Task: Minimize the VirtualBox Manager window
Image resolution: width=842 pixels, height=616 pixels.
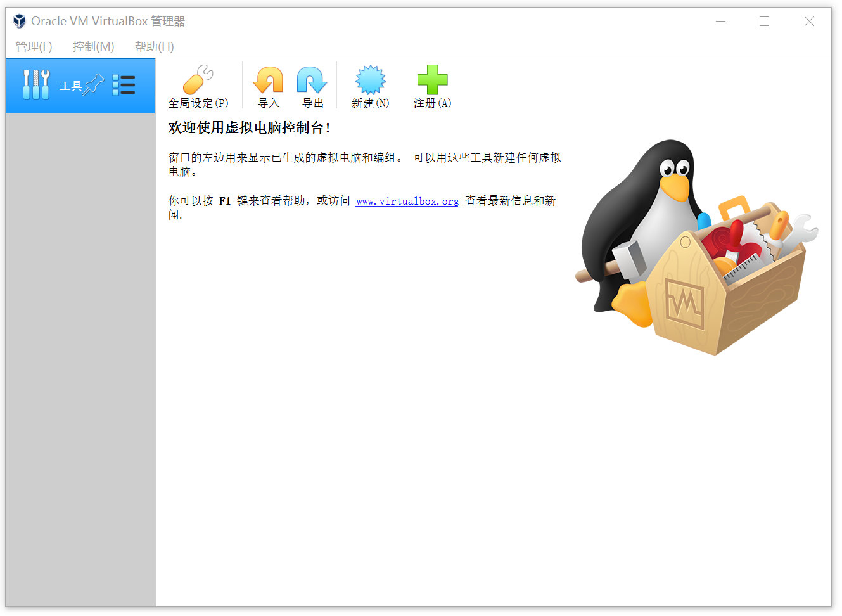Action: tap(721, 21)
